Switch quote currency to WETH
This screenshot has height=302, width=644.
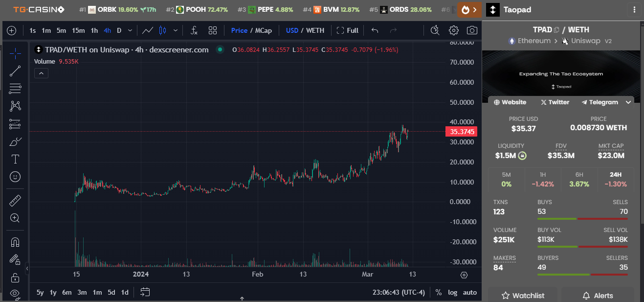click(x=315, y=30)
